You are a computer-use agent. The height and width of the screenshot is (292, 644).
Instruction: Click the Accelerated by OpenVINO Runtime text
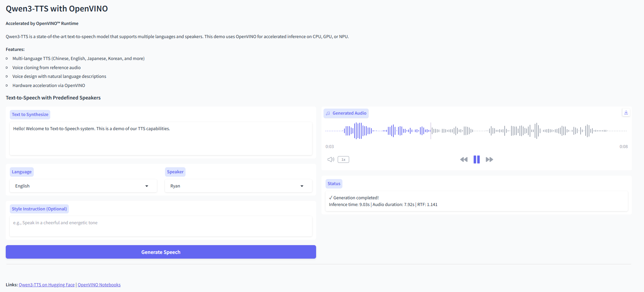(x=42, y=24)
